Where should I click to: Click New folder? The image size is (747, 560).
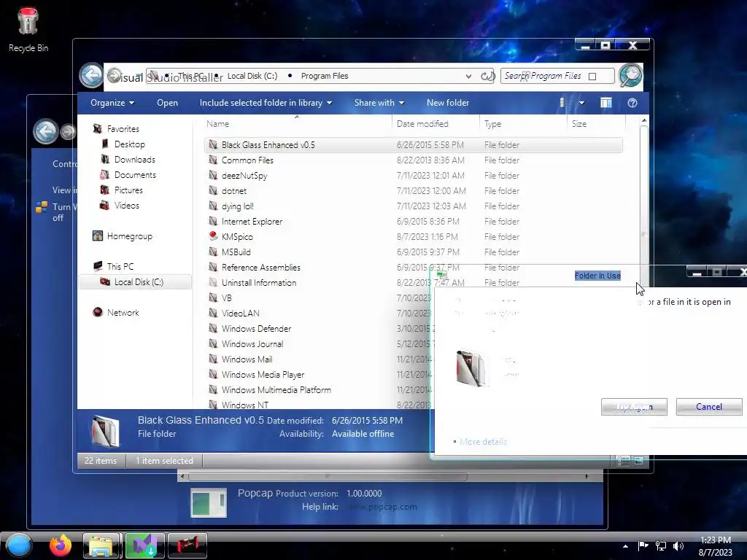[x=448, y=103]
